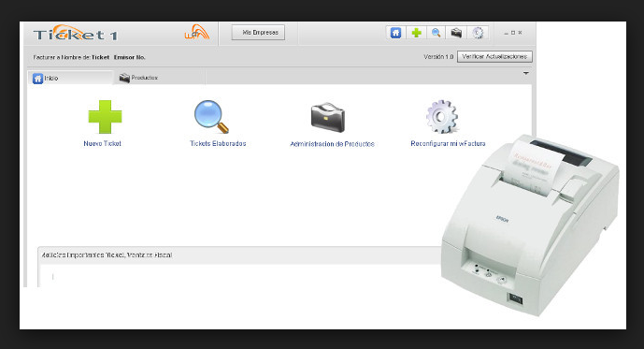This screenshot has height=349, width=644.
Task: Click the large green Nuevo Ticket icon
Action: 105,117
